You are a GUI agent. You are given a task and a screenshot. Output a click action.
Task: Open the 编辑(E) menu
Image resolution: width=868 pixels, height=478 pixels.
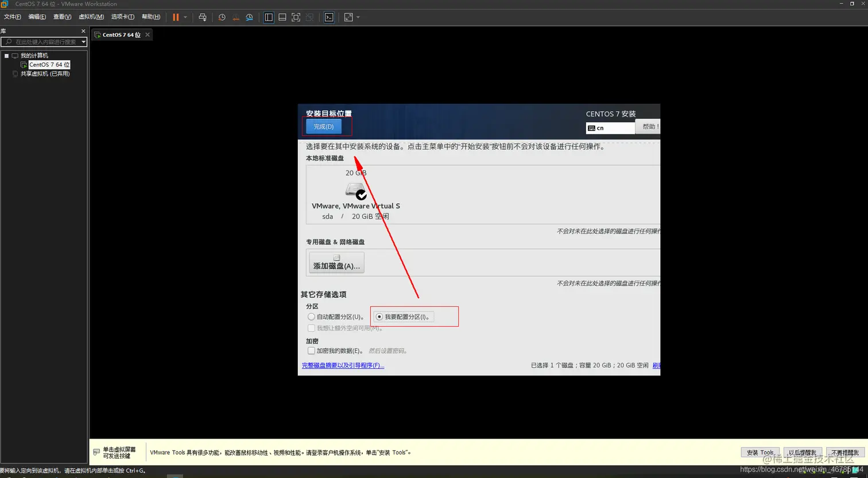pos(37,17)
